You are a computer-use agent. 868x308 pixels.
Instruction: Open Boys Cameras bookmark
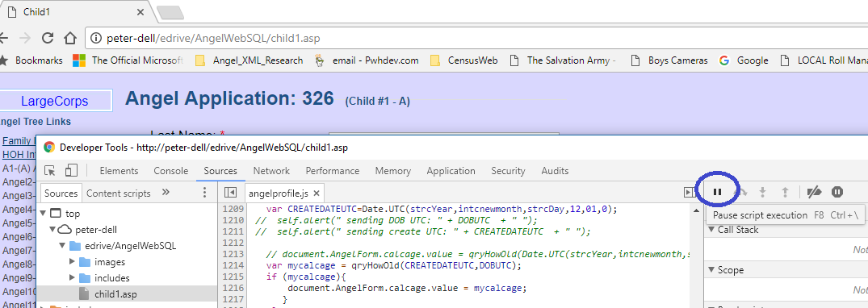coord(669,60)
